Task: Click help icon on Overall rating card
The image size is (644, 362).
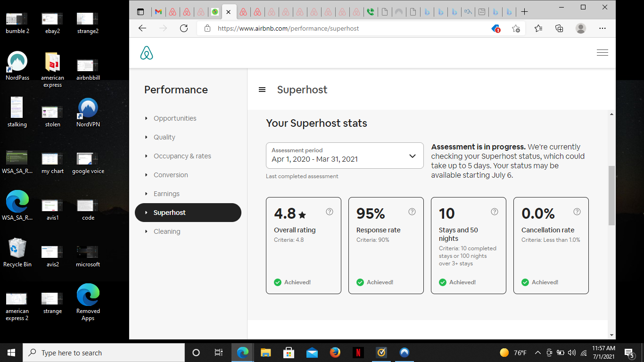Action: click(x=330, y=212)
